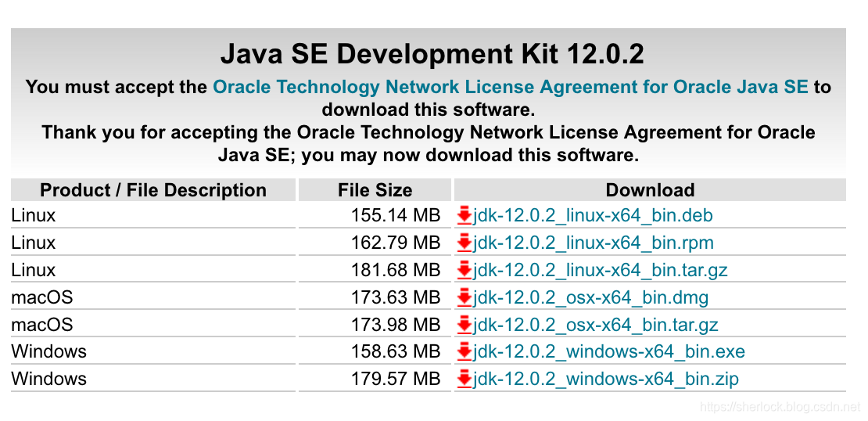
Task: Click the macOS label in the 173.98 MB row
Action: pyautogui.click(x=42, y=324)
